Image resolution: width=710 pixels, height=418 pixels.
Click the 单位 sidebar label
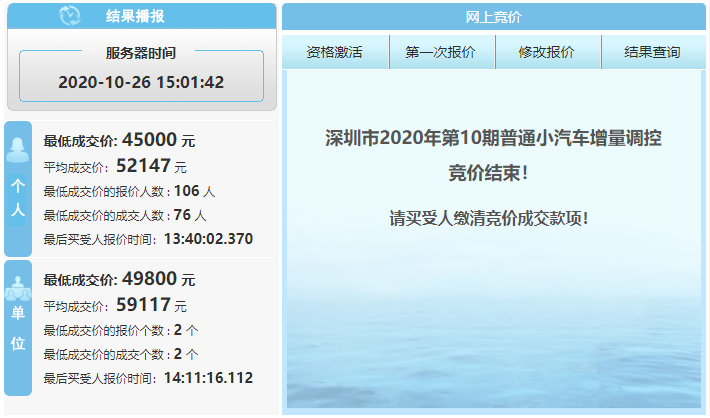tap(18, 328)
